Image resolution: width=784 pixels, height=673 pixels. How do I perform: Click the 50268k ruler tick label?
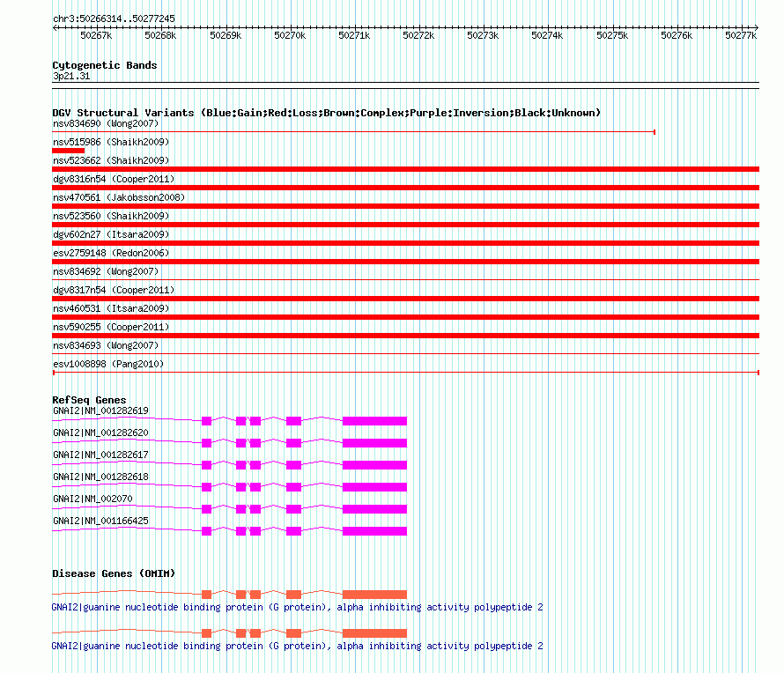[x=160, y=35]
